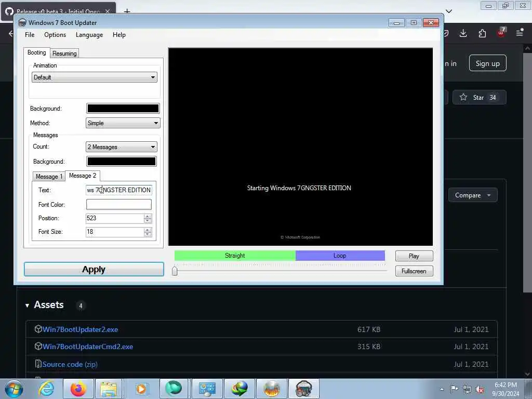The height and width of the screenshot is (399, 532).
Task: Click the Windows 7 Boot Updater title icon
Action: (22, 23)
